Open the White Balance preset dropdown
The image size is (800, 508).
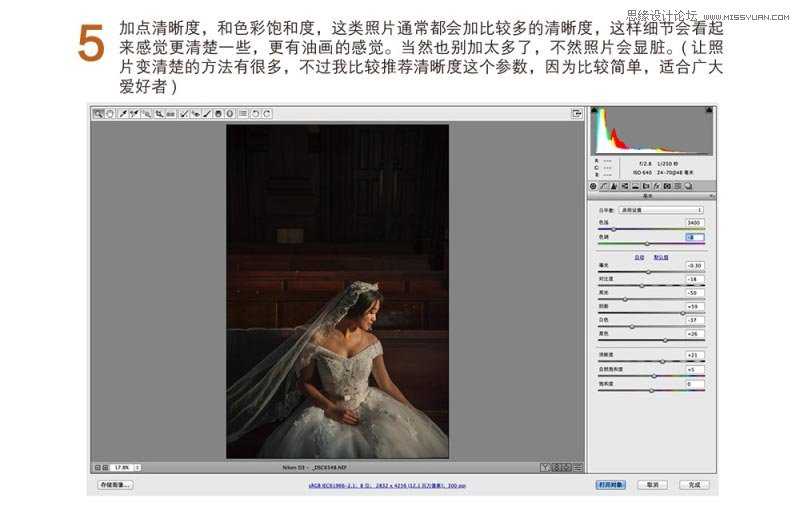tap(661, 210)
